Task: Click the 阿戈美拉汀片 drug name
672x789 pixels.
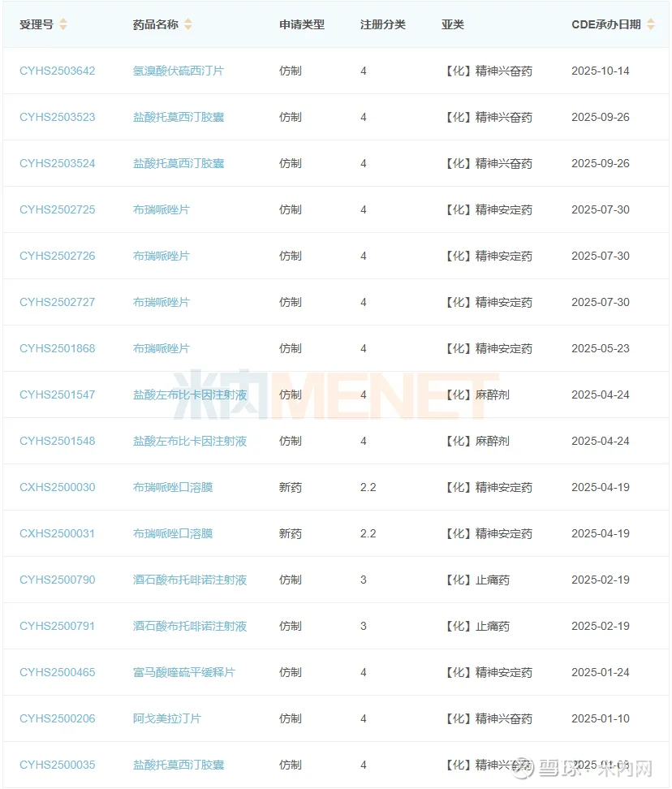Action: click(166, 718)
